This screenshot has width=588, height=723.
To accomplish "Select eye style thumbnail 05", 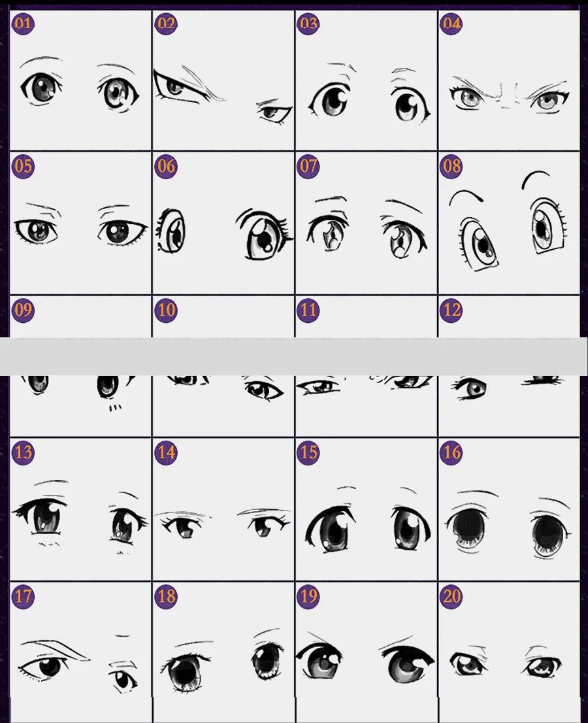I will (80, 223).
